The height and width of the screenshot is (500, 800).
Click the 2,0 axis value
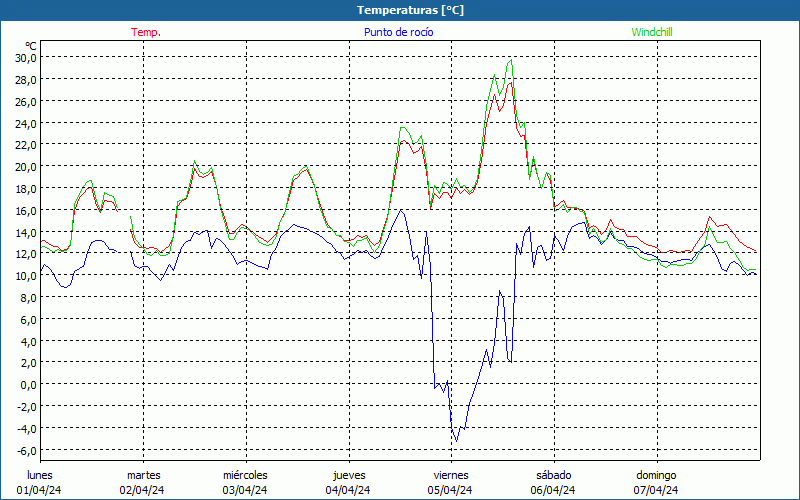click(x=28, y=363)
